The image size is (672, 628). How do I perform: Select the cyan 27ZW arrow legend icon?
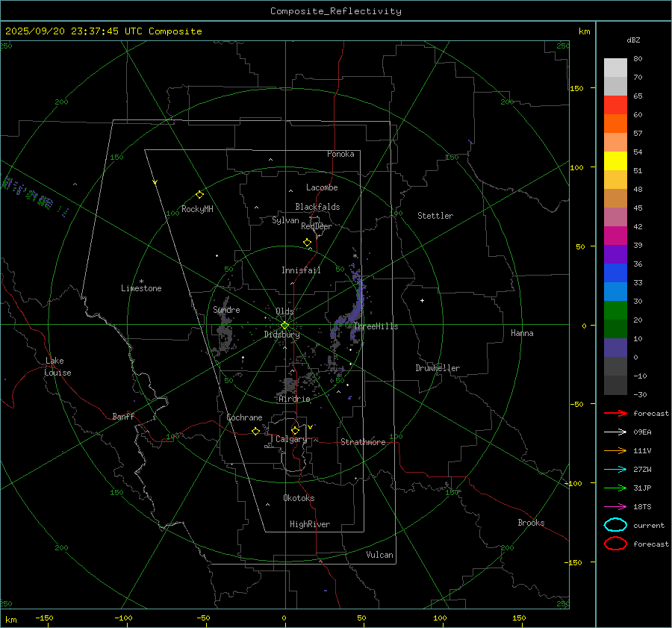pyautogui.click(x=615, y=469)
